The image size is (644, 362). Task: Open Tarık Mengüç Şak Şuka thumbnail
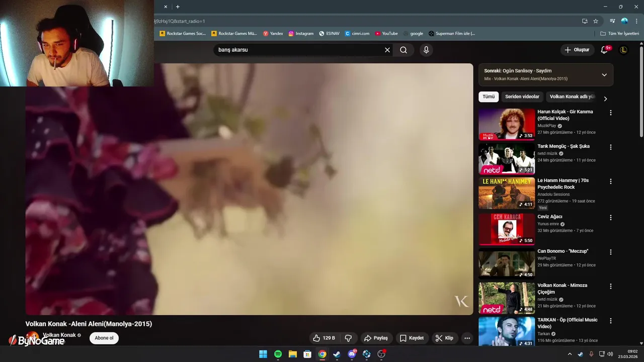point(507,158)
